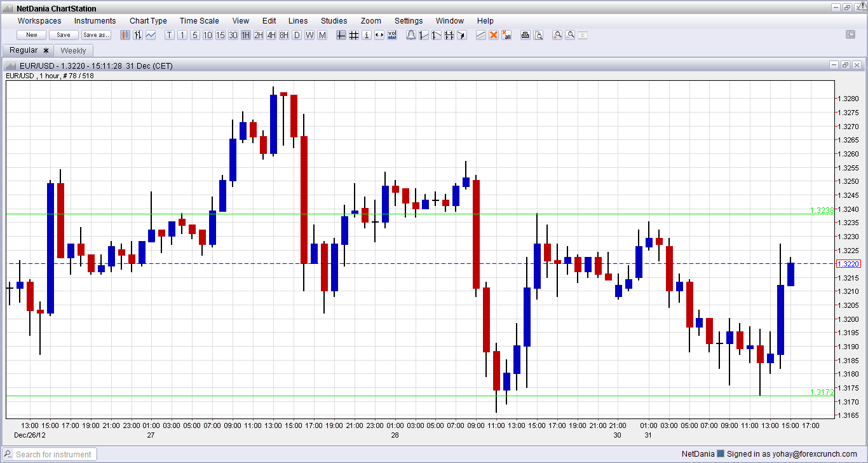Open the Chart Type menu
This screenshot has height=463, width=868.
click(148, 21)
